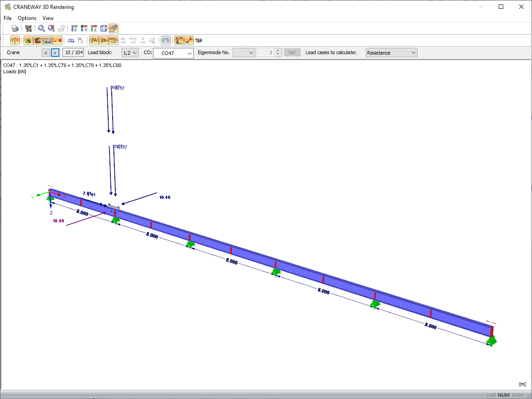Select the Zoom magnifier tool
This screenshot has height=399, width=532.
tap(41, 28)
